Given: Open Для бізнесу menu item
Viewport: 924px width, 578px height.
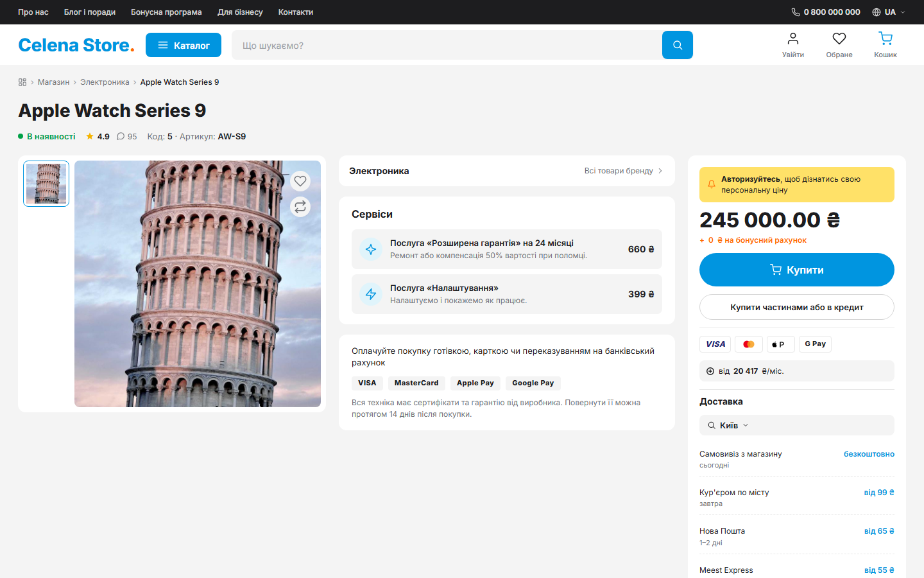Looking at the screenshot, I should [240, 12].
